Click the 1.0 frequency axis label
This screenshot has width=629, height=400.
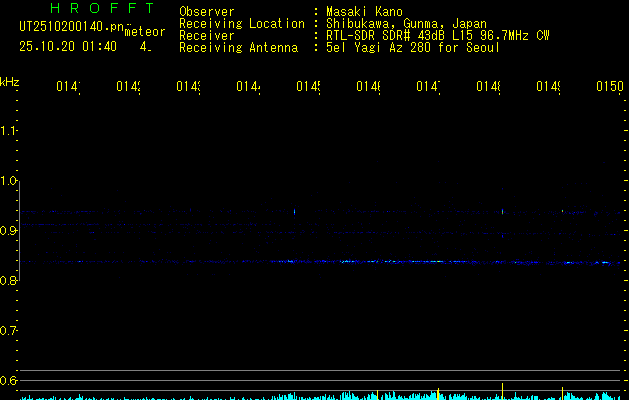[x=9, y=181]
